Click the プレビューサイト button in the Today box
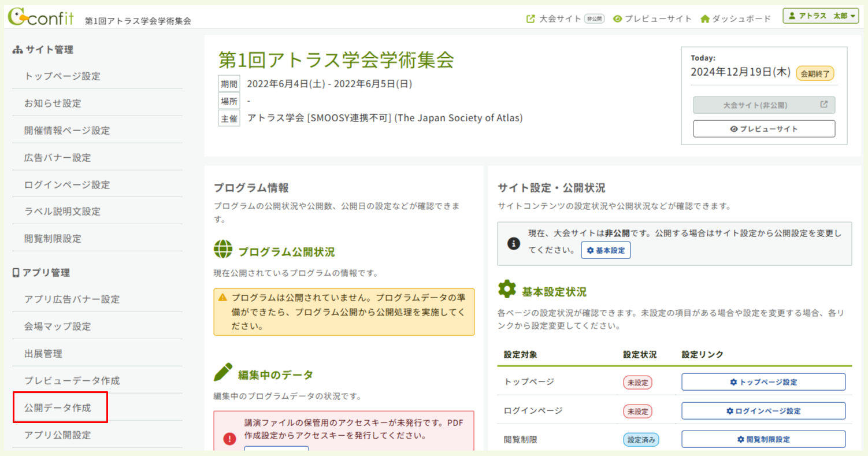Viewport: 868px width, 456px height. click(764, 128)
